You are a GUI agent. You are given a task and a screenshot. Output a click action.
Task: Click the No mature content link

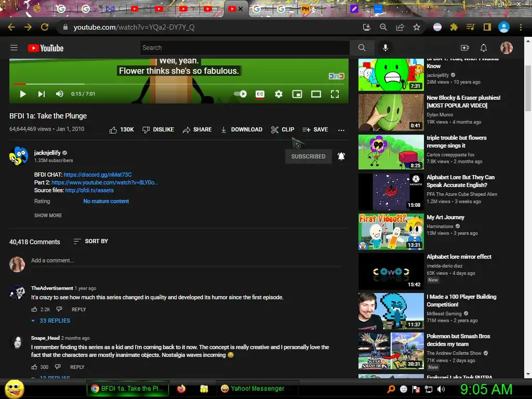coord(106,201)
